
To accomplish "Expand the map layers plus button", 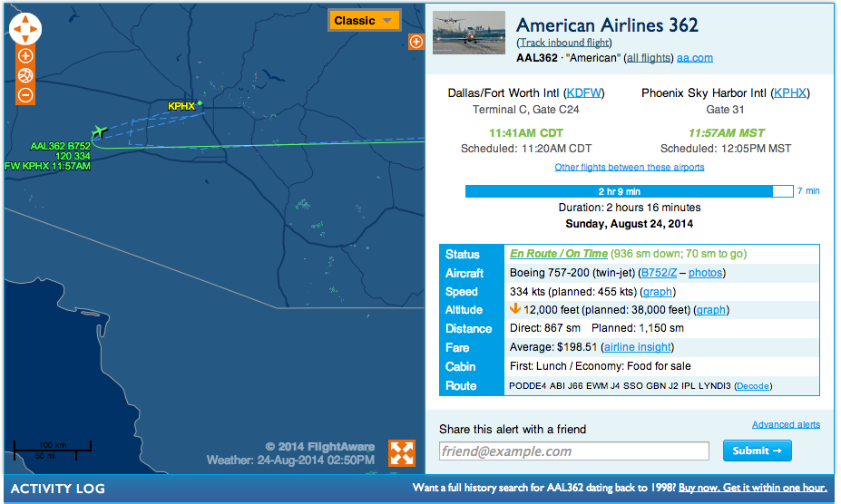I will [x=416, y=42].
